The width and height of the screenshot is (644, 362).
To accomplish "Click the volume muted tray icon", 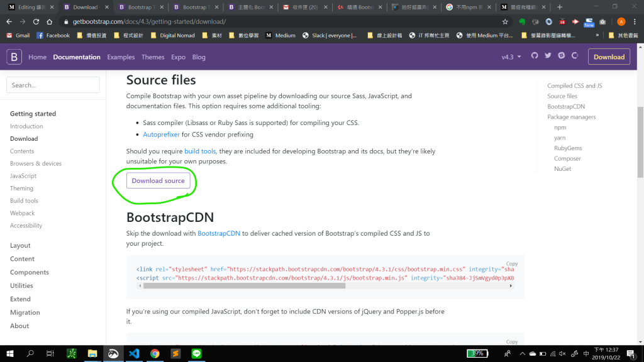I will 563,354.
